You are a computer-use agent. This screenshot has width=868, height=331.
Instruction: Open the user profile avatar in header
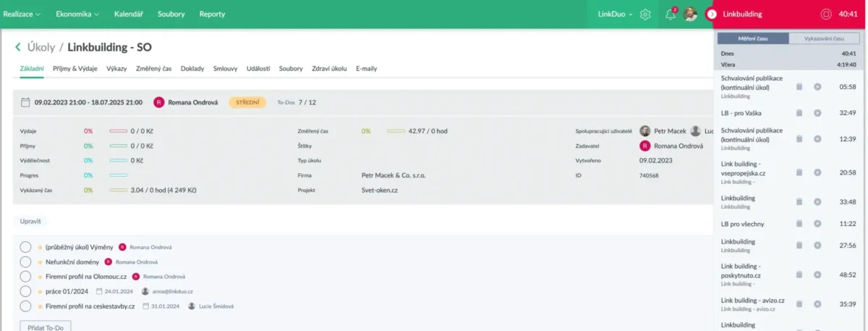pyautogui.click(x=691, y=14)
